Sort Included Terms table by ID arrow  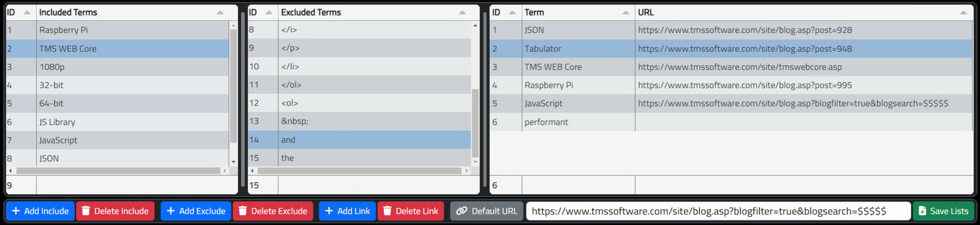pyautogui.click(x=27, y=12)
